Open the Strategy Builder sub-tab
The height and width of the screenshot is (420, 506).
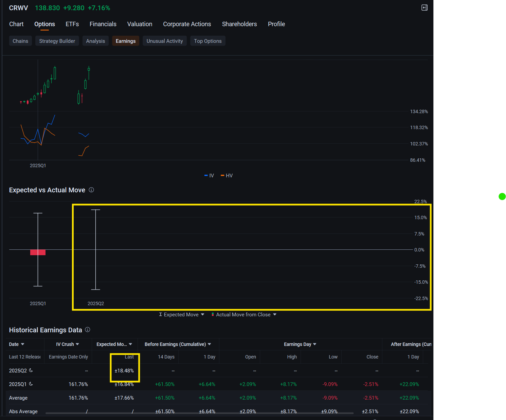[x=57, y=41]
